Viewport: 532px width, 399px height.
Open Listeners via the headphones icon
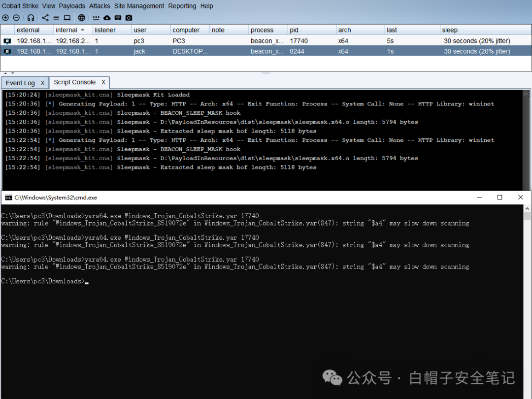[x=31, y=18]
